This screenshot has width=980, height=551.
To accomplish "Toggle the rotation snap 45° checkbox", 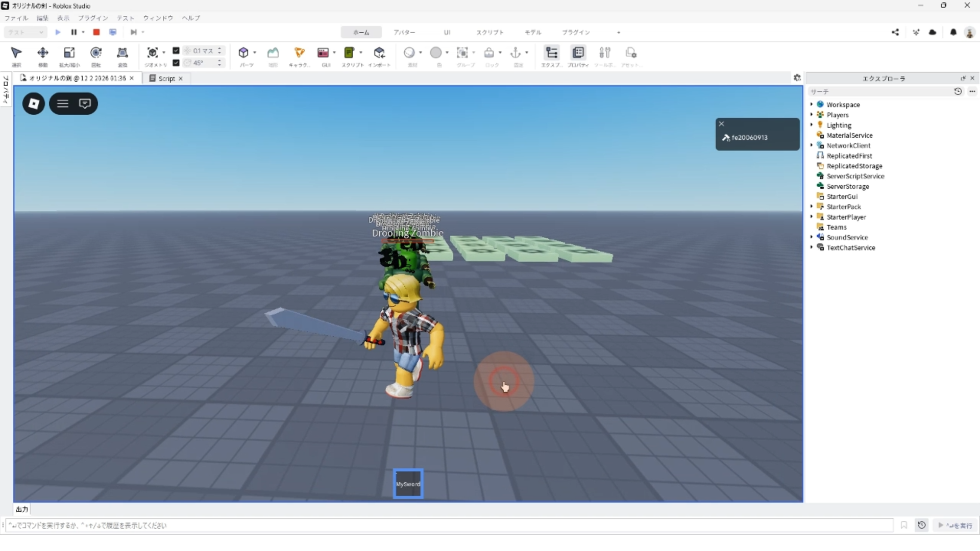I will pyautogui.click(x=176, y=63).
